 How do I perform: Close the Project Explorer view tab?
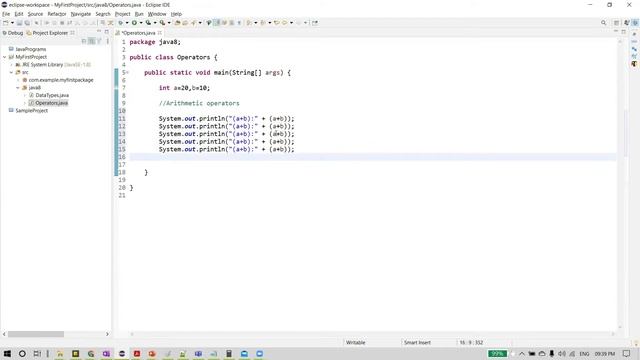coord(72,33)
